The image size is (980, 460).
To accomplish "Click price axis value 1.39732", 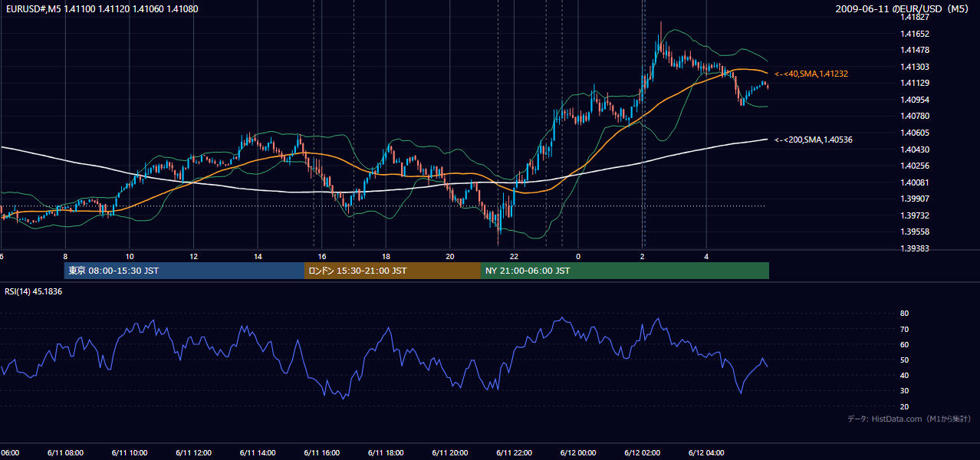I will (916, 215).
